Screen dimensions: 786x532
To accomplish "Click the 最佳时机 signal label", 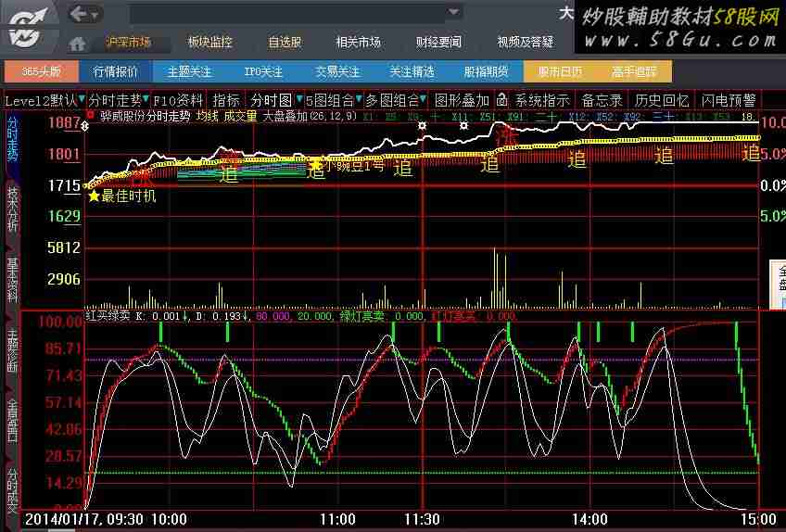I will click(129, 196).
